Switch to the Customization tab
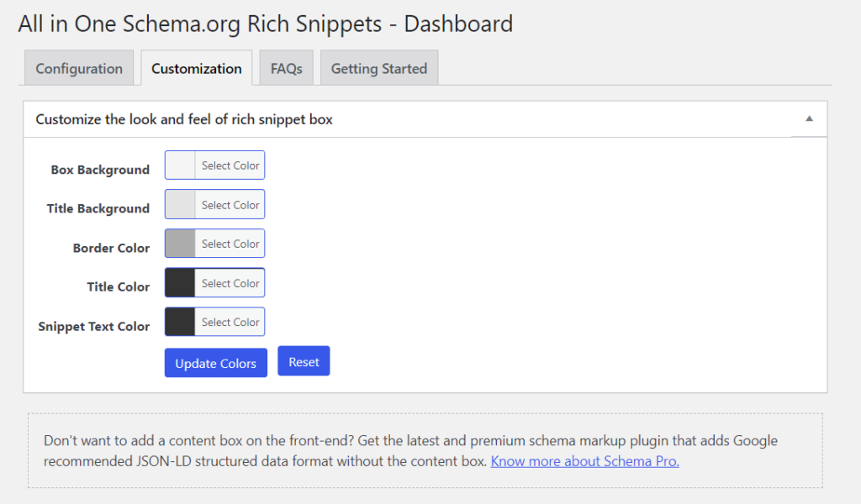 [197, 69]
